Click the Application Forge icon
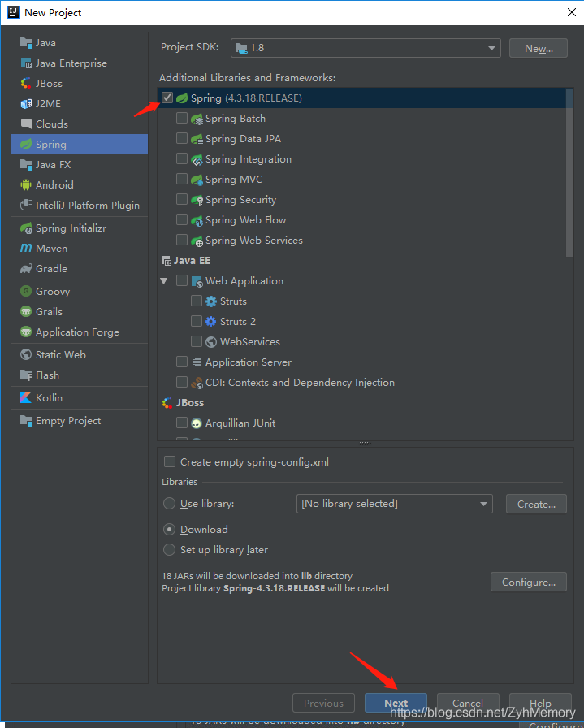The height and width of the screenshot is (728, 584). point(26,332)
